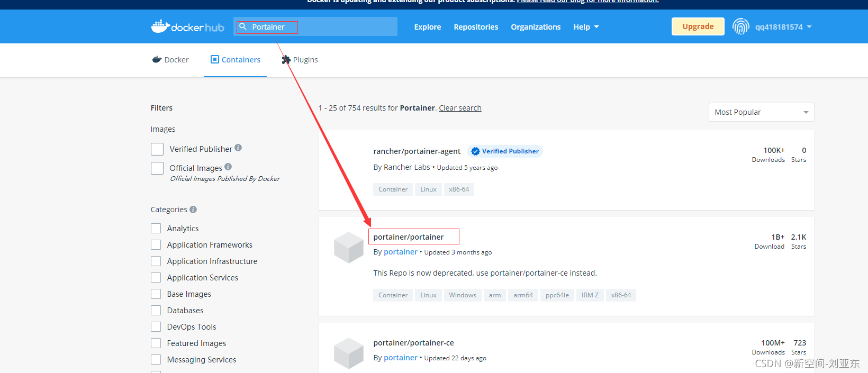Open Organizations in the nav bar
This screenshot has width=868, height=373.
click(536, 27)
